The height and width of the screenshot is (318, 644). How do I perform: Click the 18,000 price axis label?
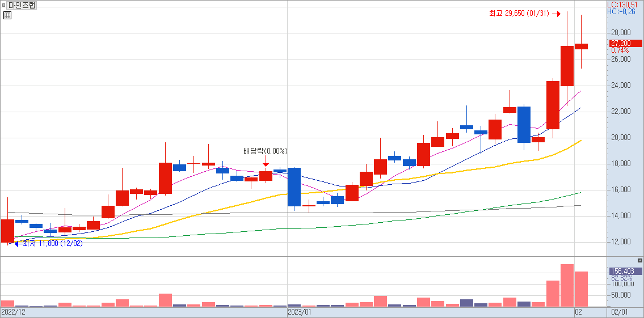point(620,164)
